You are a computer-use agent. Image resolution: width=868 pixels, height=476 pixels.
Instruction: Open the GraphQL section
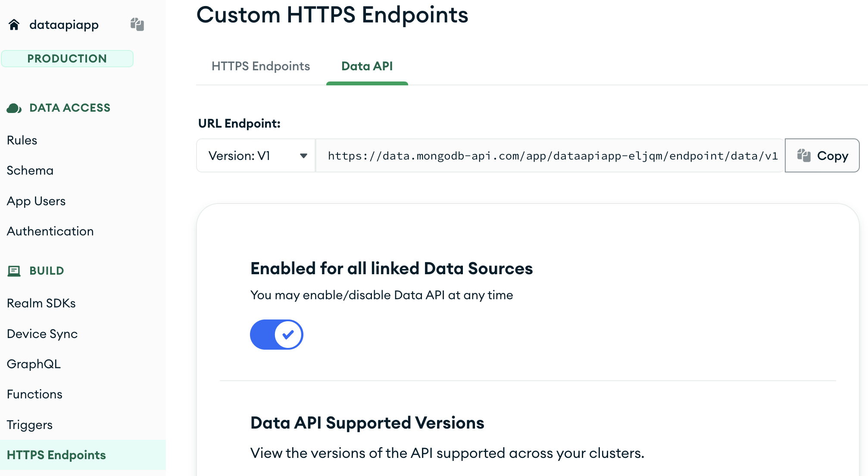34,364
